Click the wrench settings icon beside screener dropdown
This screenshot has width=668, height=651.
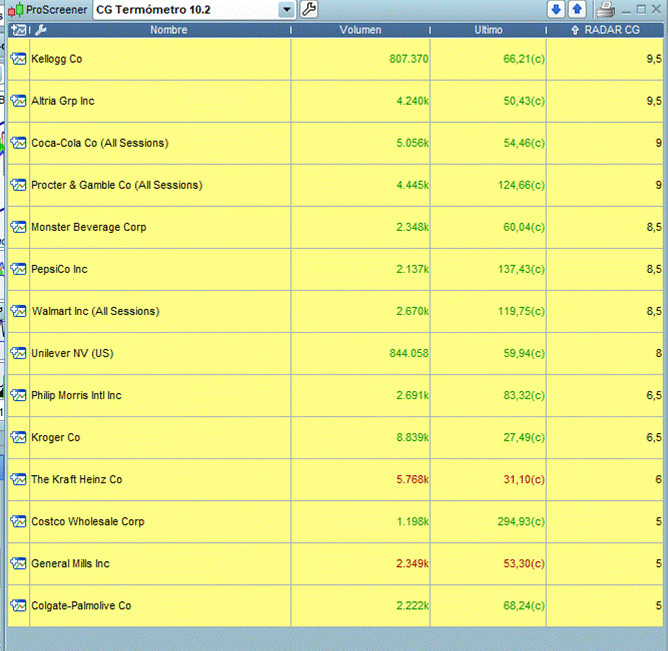point(309,10)
